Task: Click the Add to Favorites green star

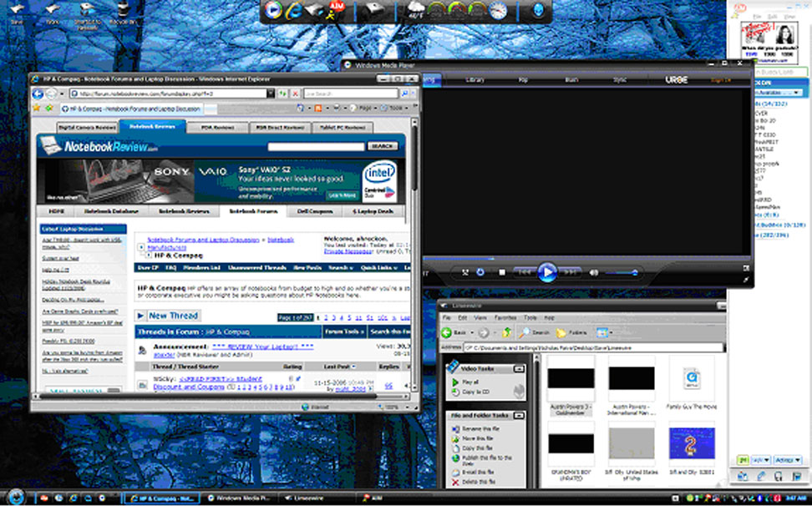Action: pos(48,109)
